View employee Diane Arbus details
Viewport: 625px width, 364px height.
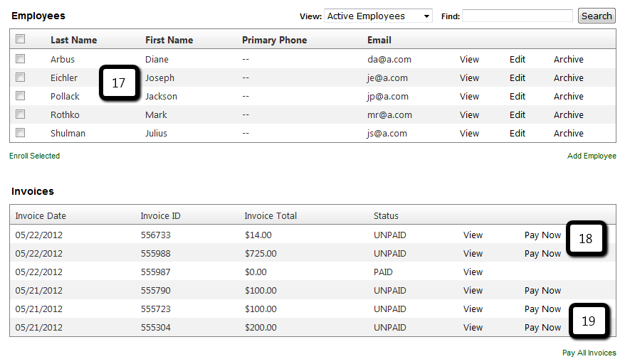coord(469,60)
